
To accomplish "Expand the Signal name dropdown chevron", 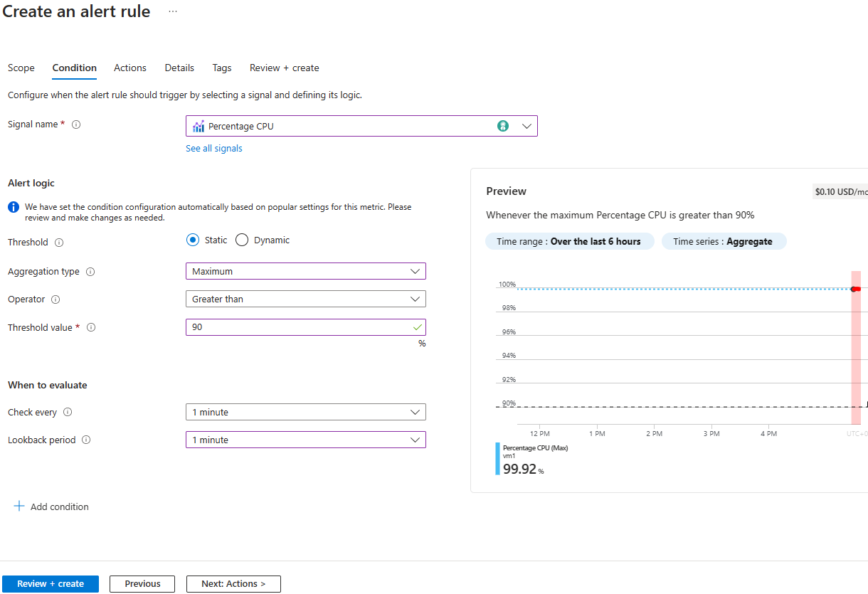I will point(526,126).
